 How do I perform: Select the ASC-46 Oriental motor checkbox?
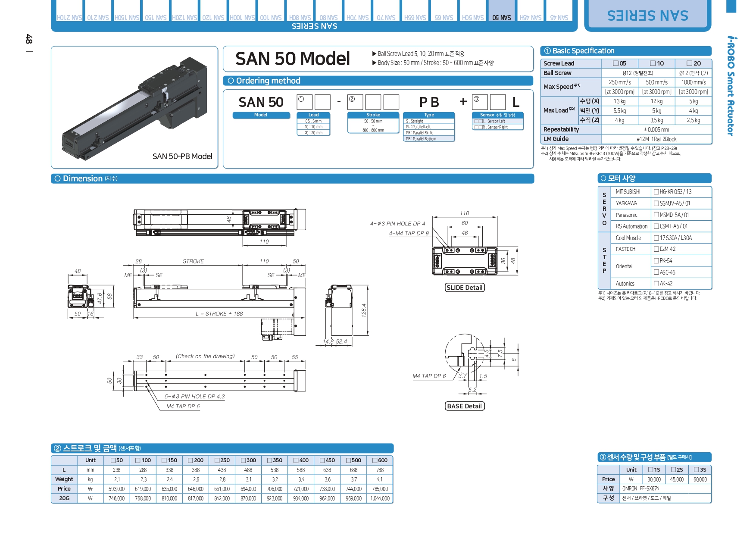tap(656, 272)
